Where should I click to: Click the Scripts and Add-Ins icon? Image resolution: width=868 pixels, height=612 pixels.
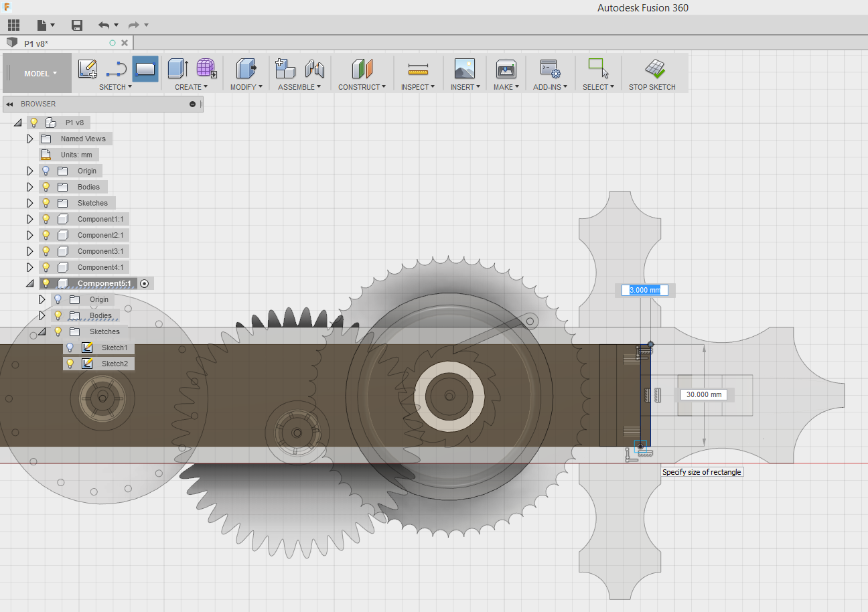click(550, 68)
